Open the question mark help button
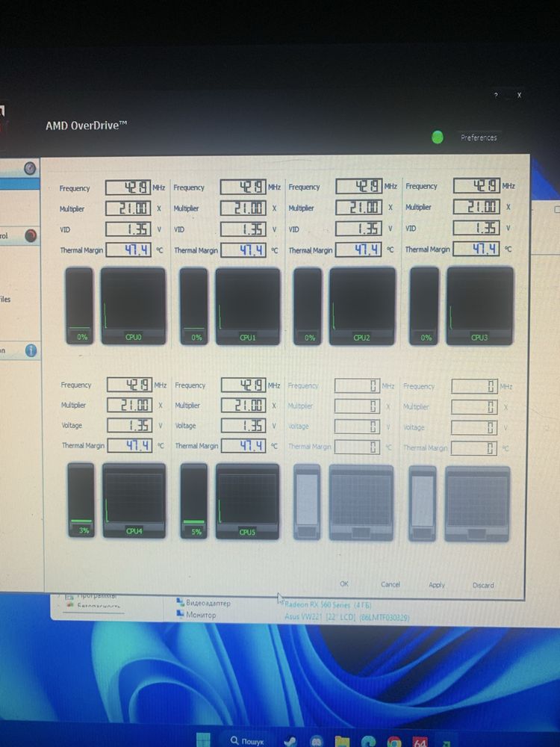The width and height of the screenshot is (560, 747). [x=497, y=96]
